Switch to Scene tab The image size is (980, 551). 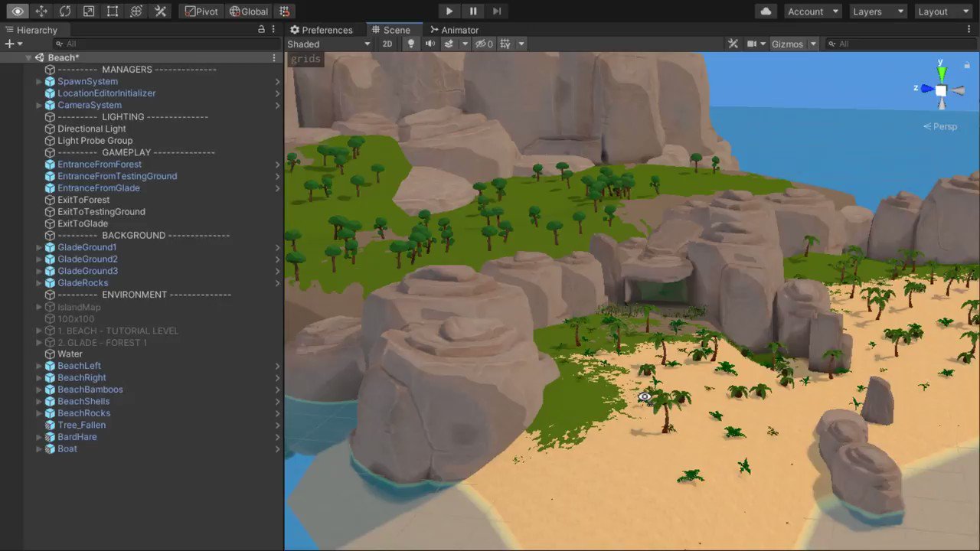(x=390, y=30)
